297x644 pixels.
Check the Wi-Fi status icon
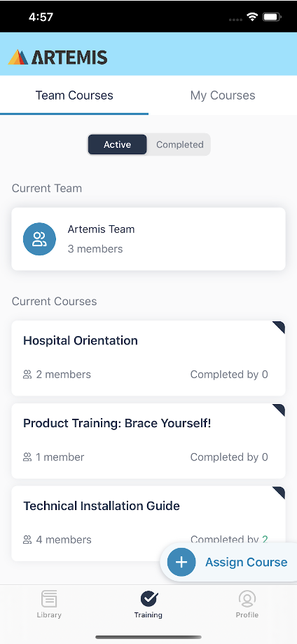(252, 18)
